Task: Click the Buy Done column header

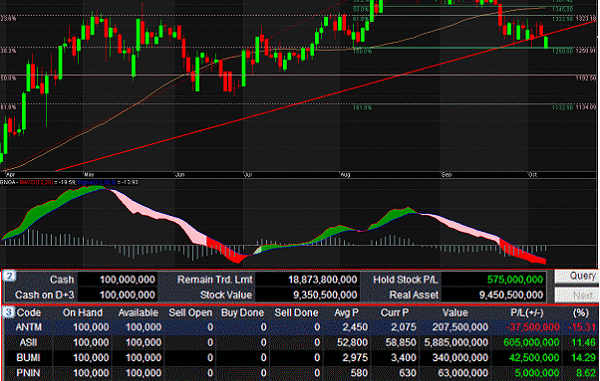Action: [x=243, y=313]
